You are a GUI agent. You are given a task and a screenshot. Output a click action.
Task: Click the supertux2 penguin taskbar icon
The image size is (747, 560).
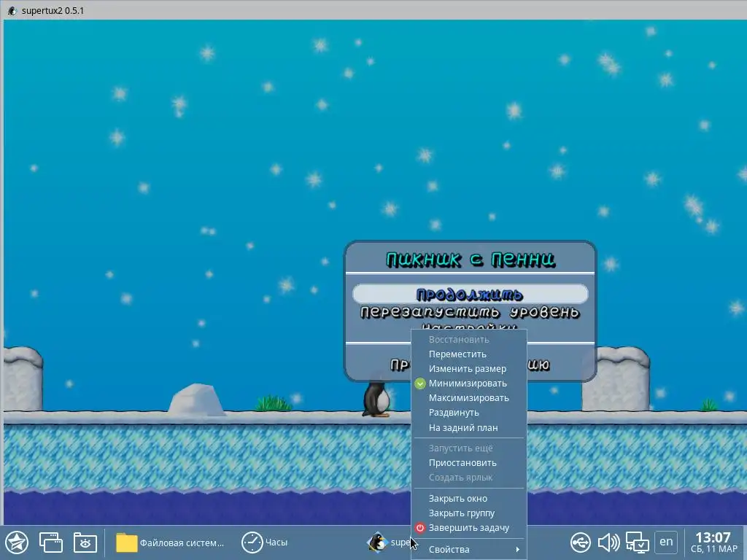(x=377, y=542)
